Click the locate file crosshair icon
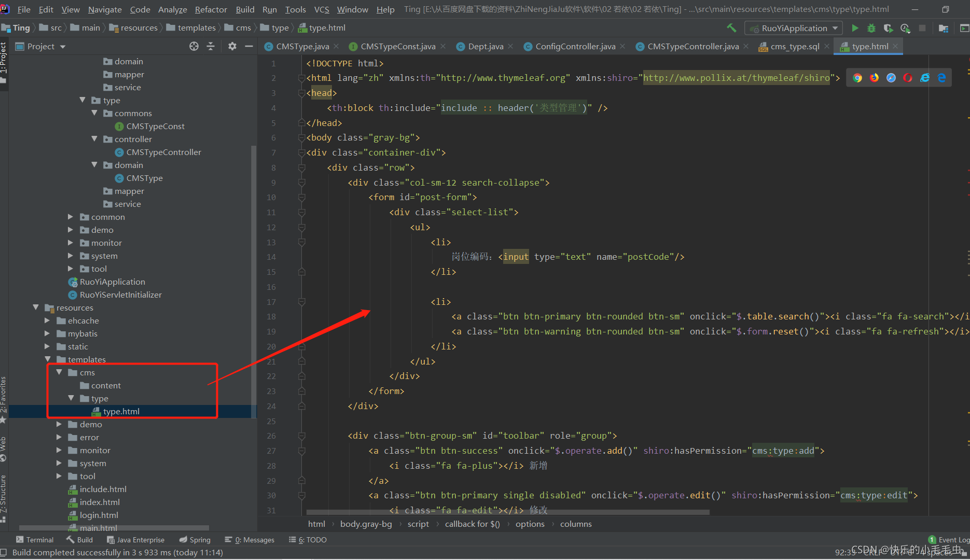This screenshot has height=560, width=970. click(x=194, y=46)
